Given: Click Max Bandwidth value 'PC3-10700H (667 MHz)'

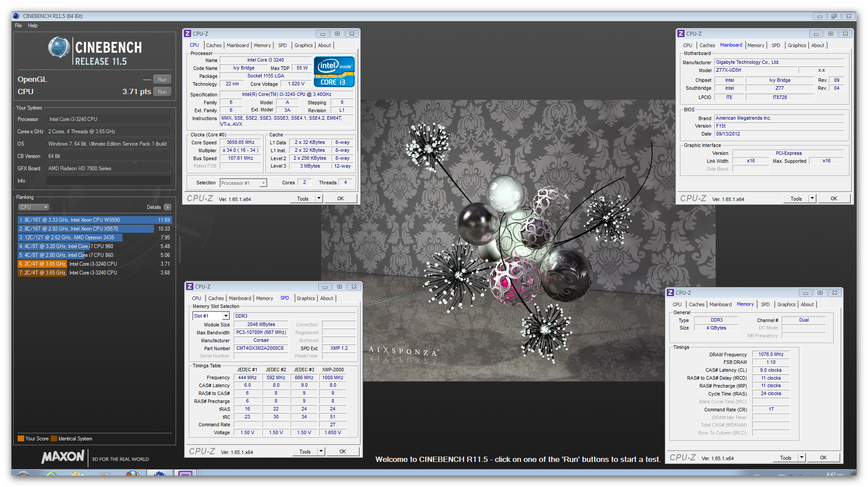Looking at the screenshot, I should pos(261,332).
